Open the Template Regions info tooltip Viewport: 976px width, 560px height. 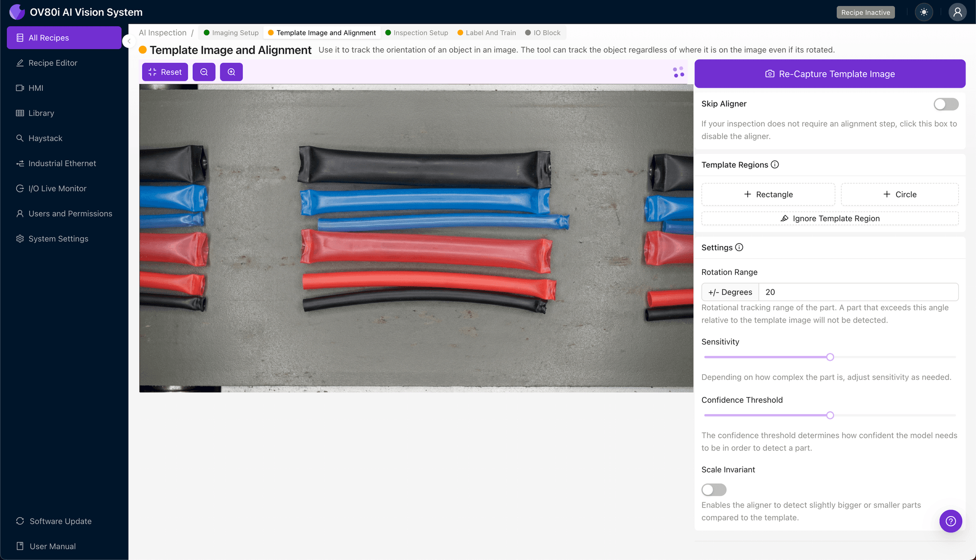point(775,164)
